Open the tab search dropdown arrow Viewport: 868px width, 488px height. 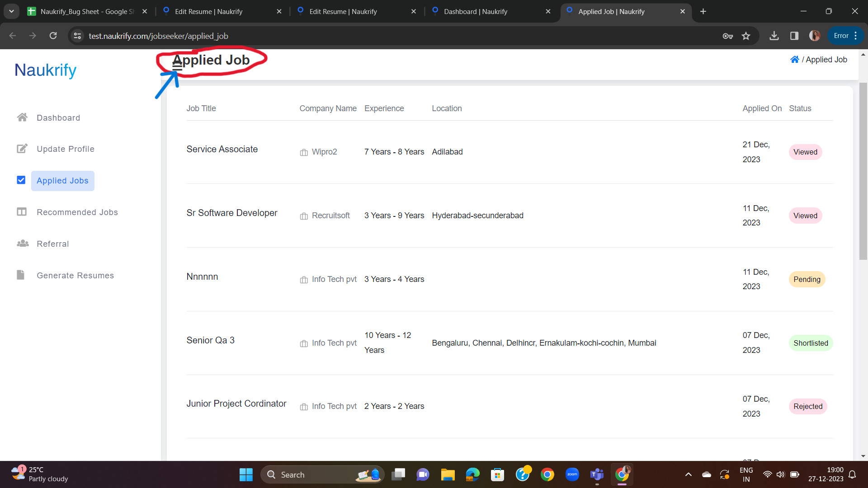click(11, 11)
